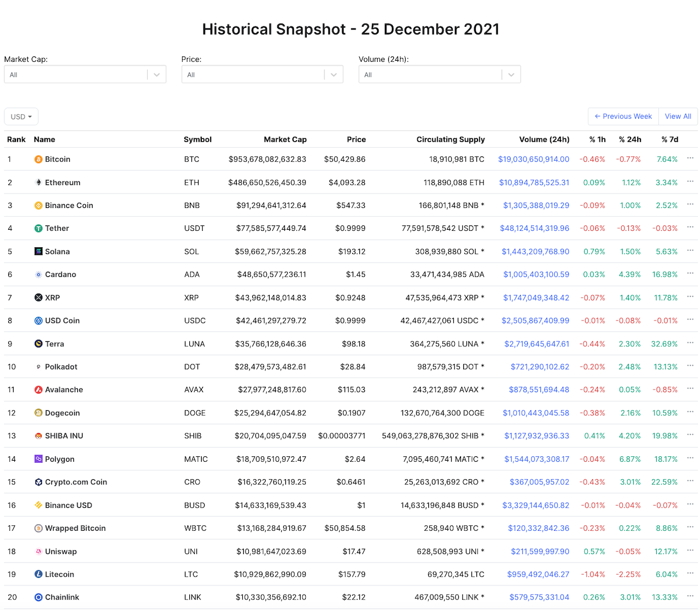
Task: Open the Bitcoin name link
Action: point(57,159)
